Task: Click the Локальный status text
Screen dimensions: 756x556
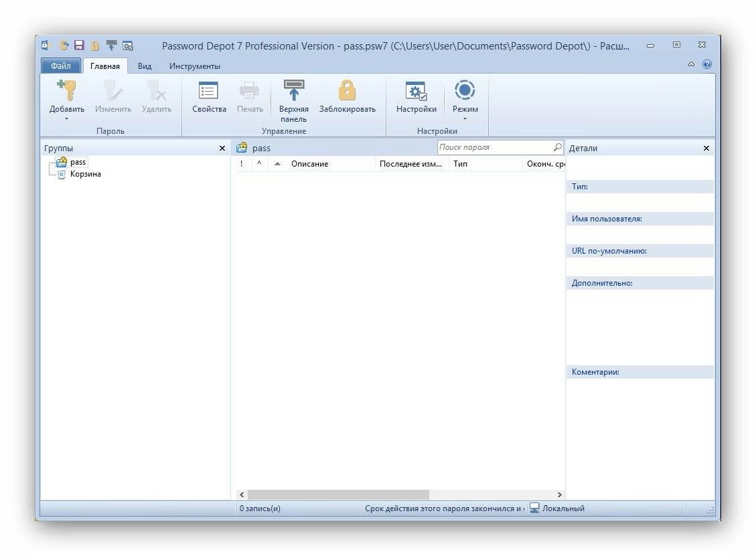Action: [563, 508]
